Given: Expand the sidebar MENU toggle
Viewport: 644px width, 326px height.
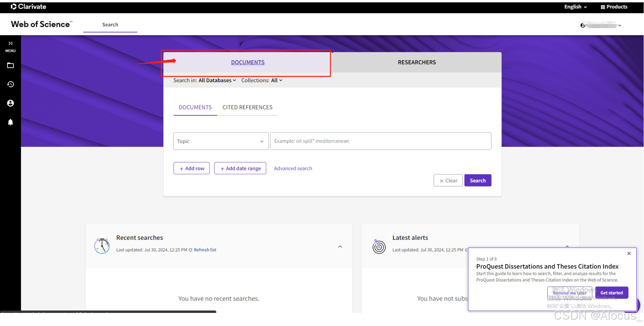Looking at the screenshot, I should 10,47.
